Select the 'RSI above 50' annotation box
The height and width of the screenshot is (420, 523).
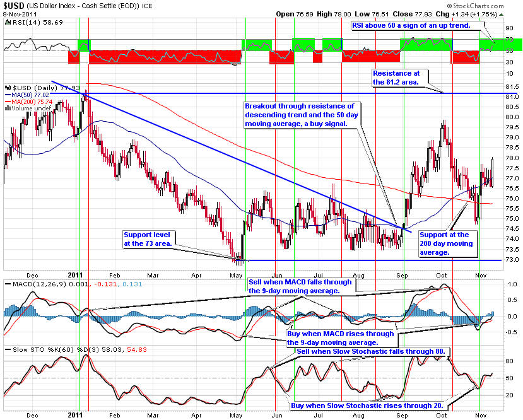point(418,26)
